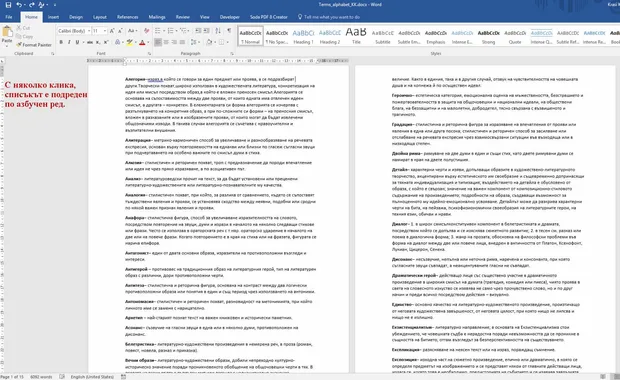Image resolution: width=620 pixels, height=380 pixels.
Task: Apply a numbered list
Action: [170, 31]
